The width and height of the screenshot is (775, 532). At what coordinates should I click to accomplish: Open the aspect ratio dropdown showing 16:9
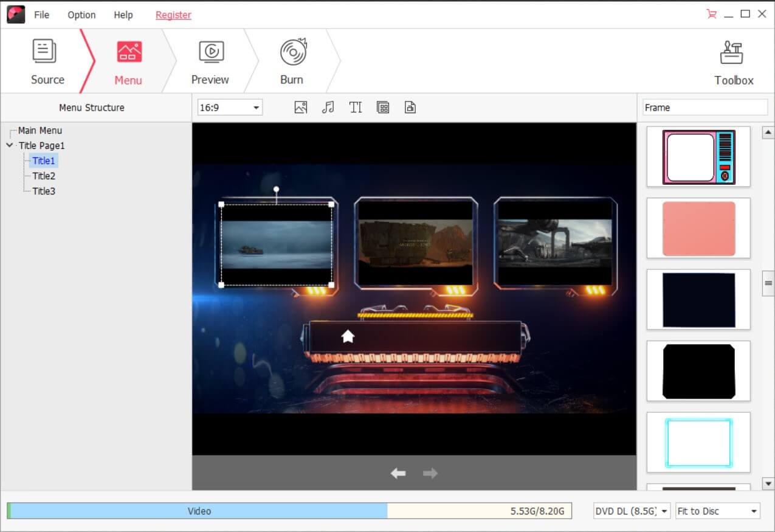(229, 107)
